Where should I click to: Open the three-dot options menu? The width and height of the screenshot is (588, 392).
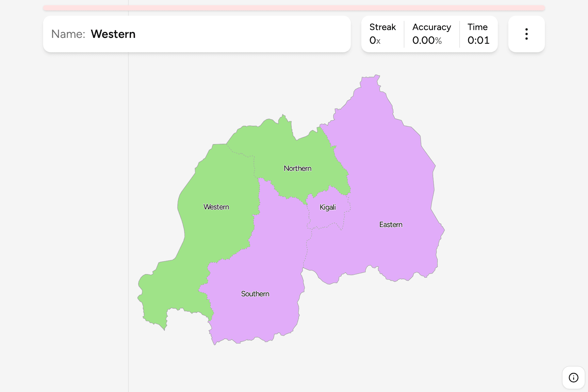click(526, 34)
